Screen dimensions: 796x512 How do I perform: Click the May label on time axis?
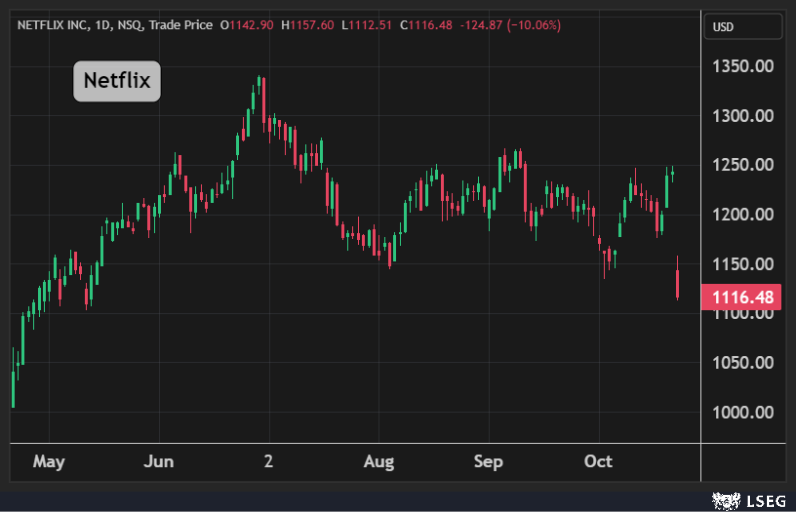click(48, 462)
